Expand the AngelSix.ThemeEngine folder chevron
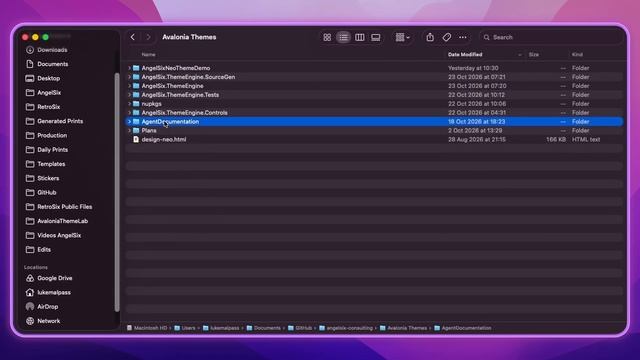 (x=129, y=86)
